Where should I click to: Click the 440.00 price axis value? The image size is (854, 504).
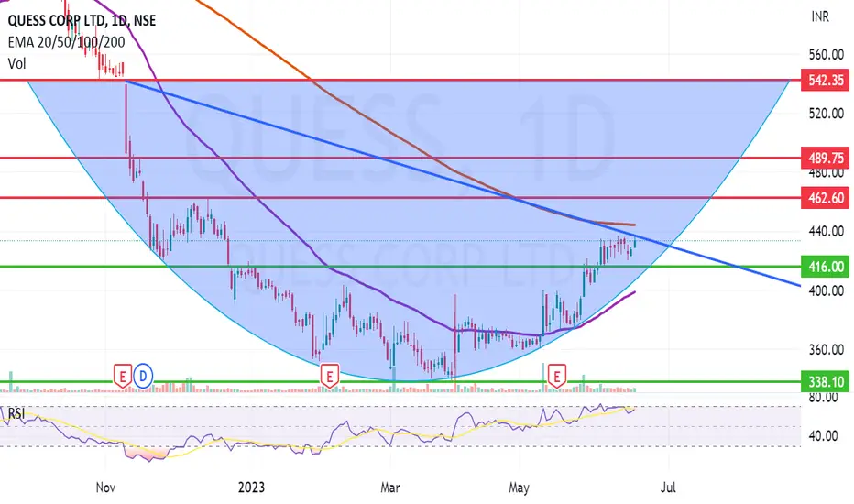pos(827,232)
